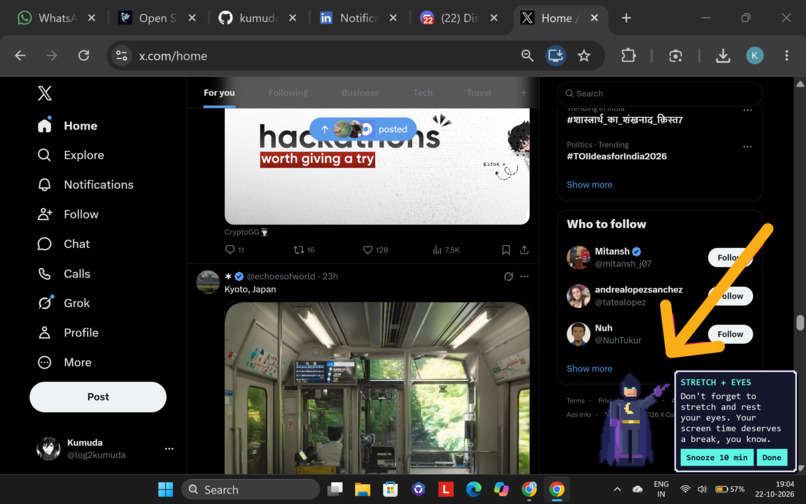The height and width of the screenshot is (504, 806).
Task: Click the X search box
Action: point(660,93)
